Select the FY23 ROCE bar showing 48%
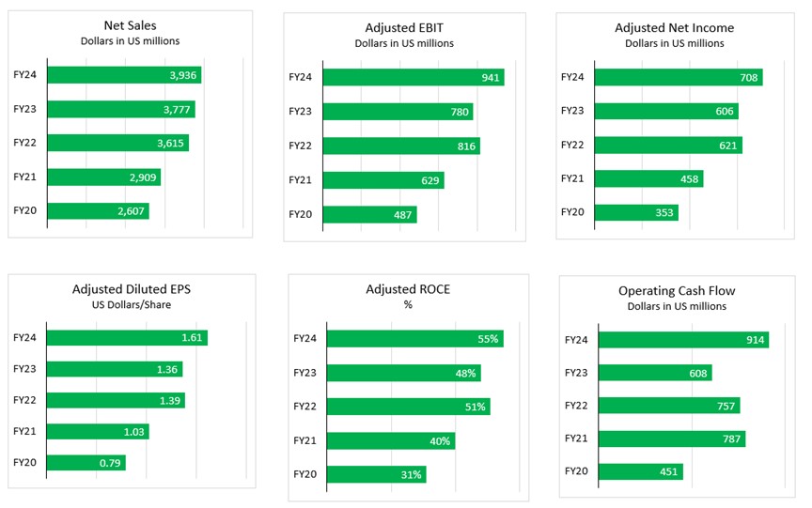The width and height of the screenshot is (812, 508). [x=404, y=373]
